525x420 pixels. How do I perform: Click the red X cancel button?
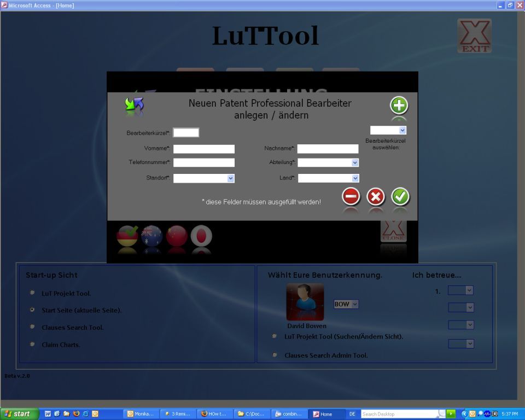coord(376,197)
